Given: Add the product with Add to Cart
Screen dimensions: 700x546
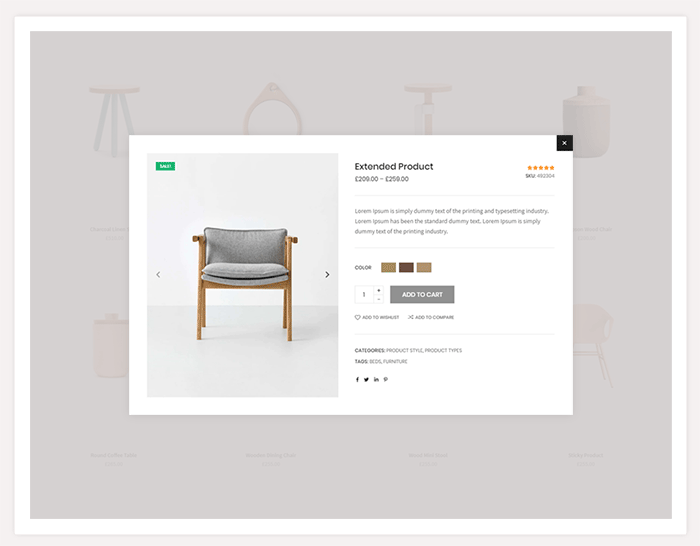Looking at the screenshot, I should [422, 295].
